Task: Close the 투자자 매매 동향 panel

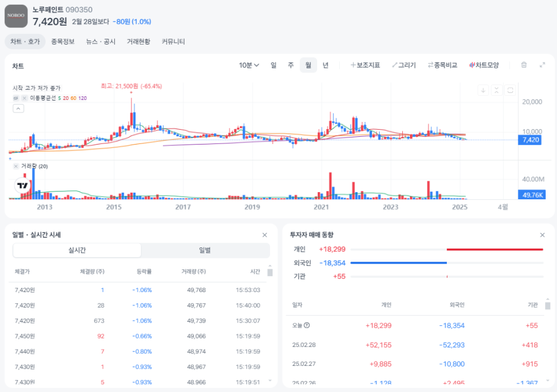Action: [543, 235]
